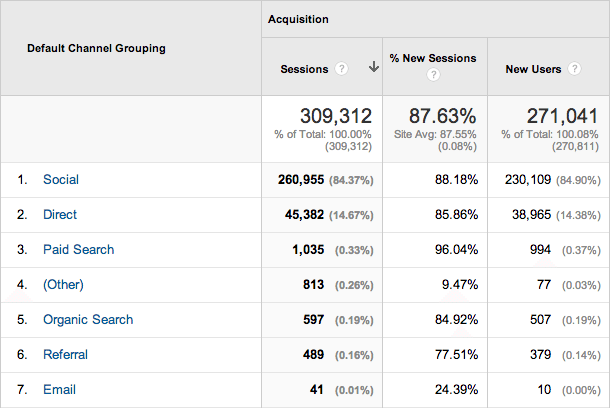610x409 pixels.
Task: Open the Referral channel link
Action: [65, 355]
